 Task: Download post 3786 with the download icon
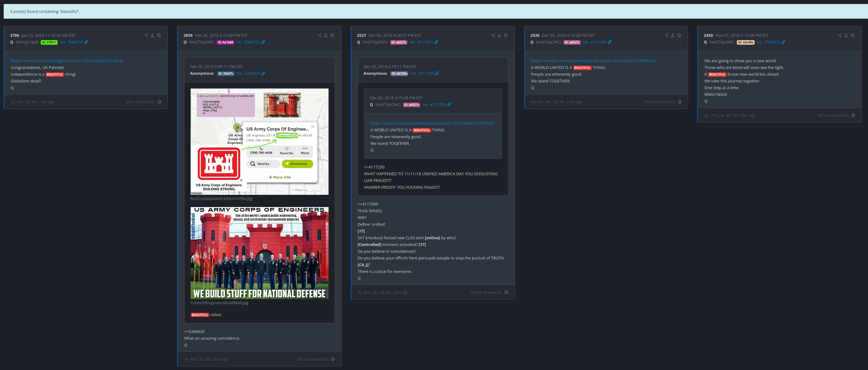(x=152, y=35)
